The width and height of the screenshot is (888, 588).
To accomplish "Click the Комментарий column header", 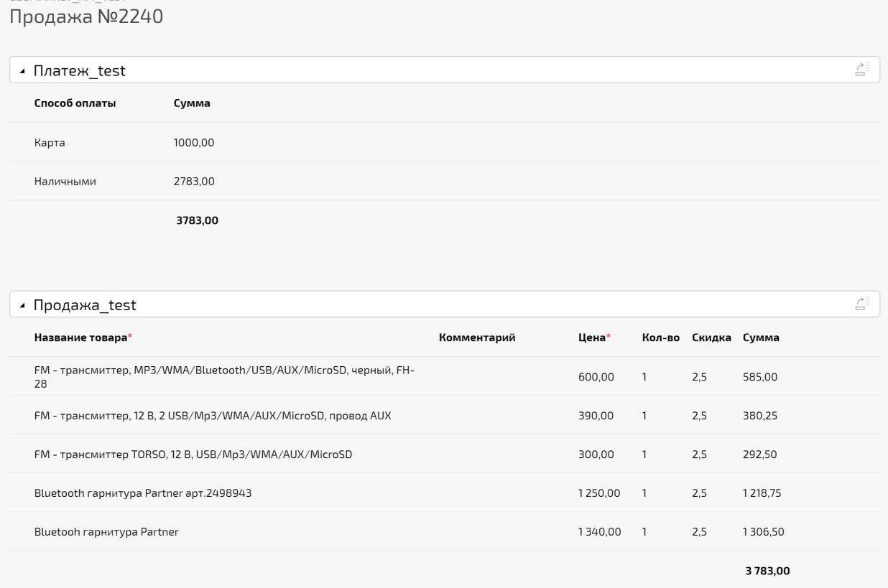I will point(477,337).
